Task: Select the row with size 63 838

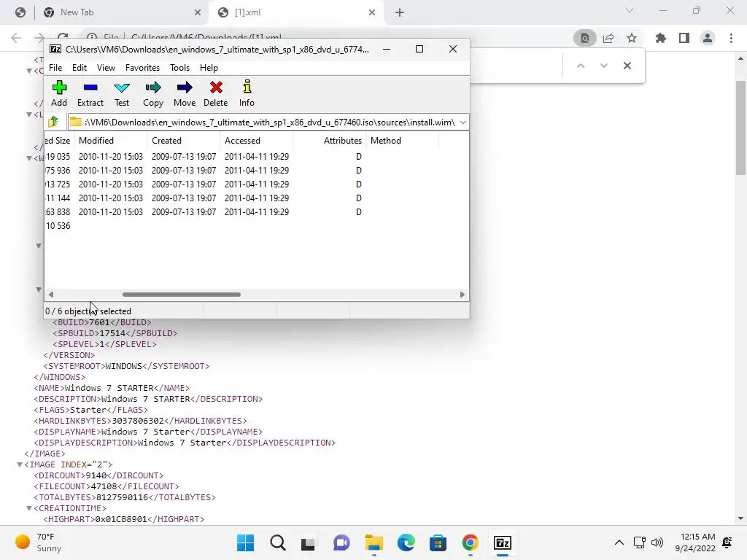Action: pos(256,211)
